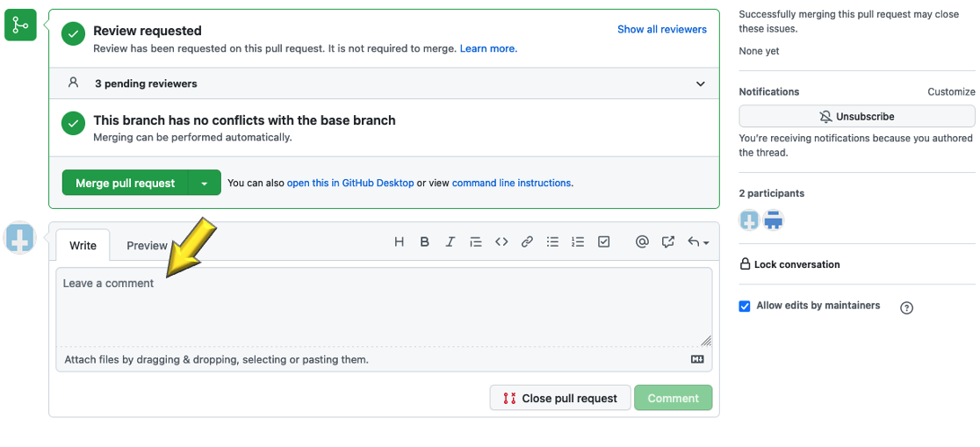Insert a quote block in the comment
Screen dimensions: 980x447
pyautogui.click(x=476, y=242)
